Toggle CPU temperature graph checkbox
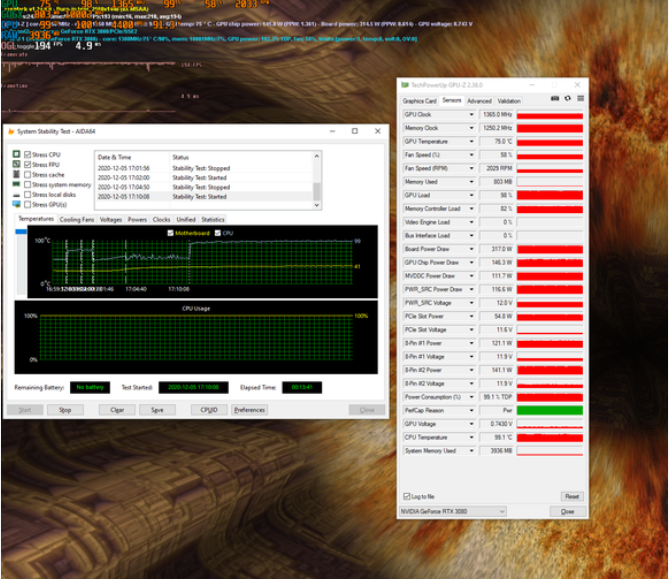Image resolution: width=669 pixels, height=579 pixels. click(218, 233)
